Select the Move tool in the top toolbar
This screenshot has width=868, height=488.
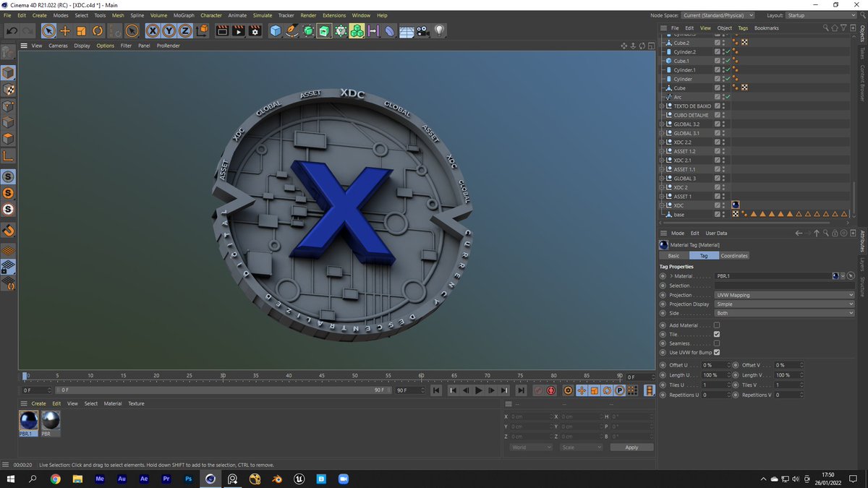point(65,31)
